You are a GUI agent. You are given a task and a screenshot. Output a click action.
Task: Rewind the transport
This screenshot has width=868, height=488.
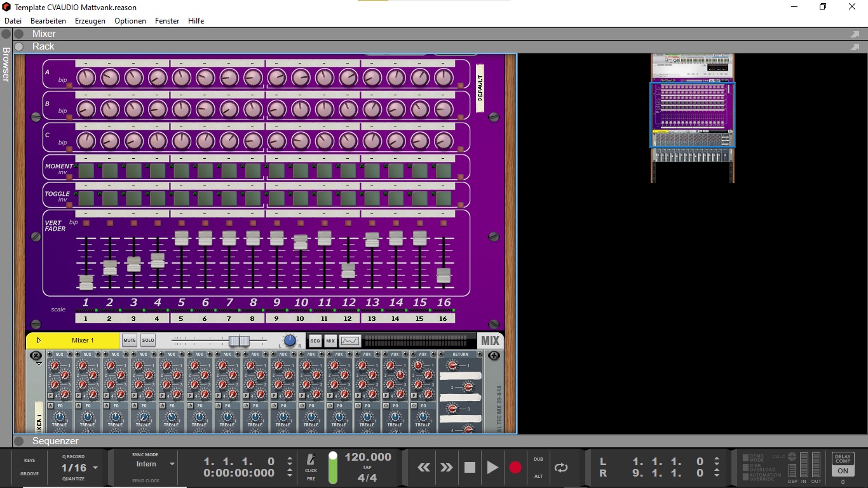pos(423,468)
